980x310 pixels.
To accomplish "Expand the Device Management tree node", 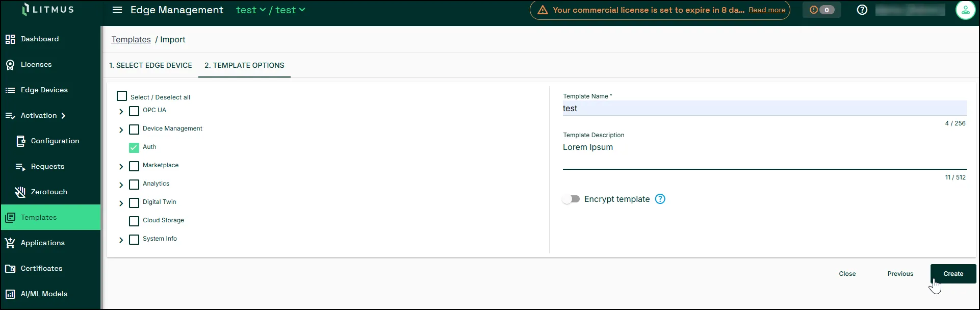I will coord(121,130).
